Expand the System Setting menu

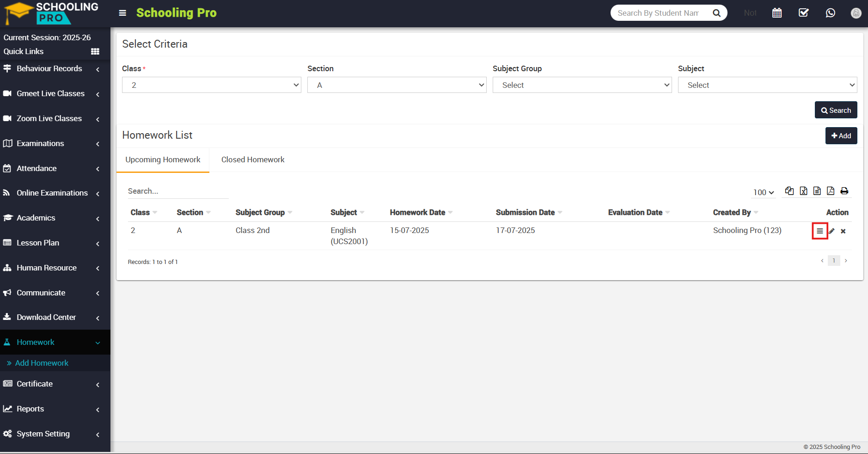pos(55,434)
